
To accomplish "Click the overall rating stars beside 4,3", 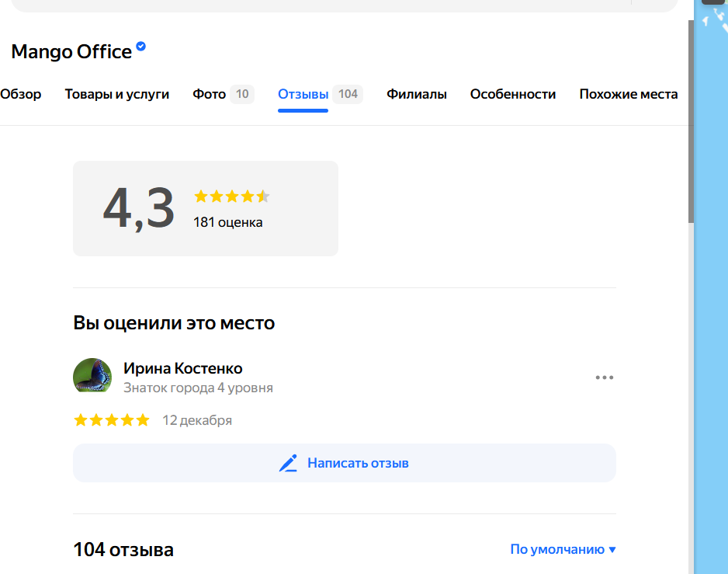I will (x=232, y=197).
